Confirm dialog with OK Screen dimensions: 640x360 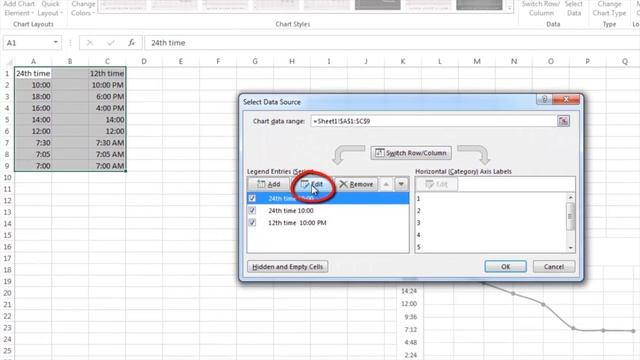click(505, 267)
